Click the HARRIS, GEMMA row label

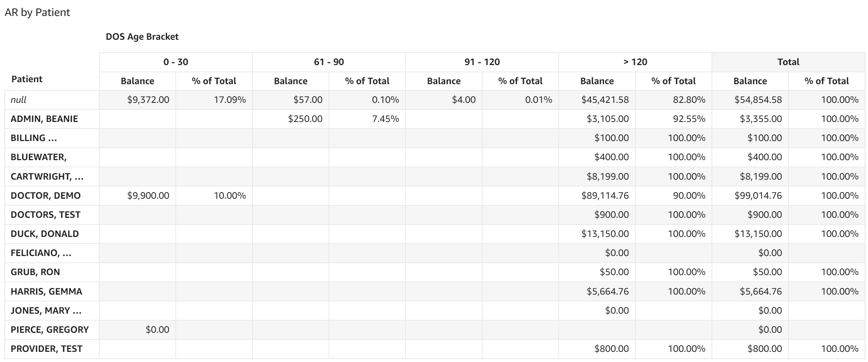tap(46, 291)
